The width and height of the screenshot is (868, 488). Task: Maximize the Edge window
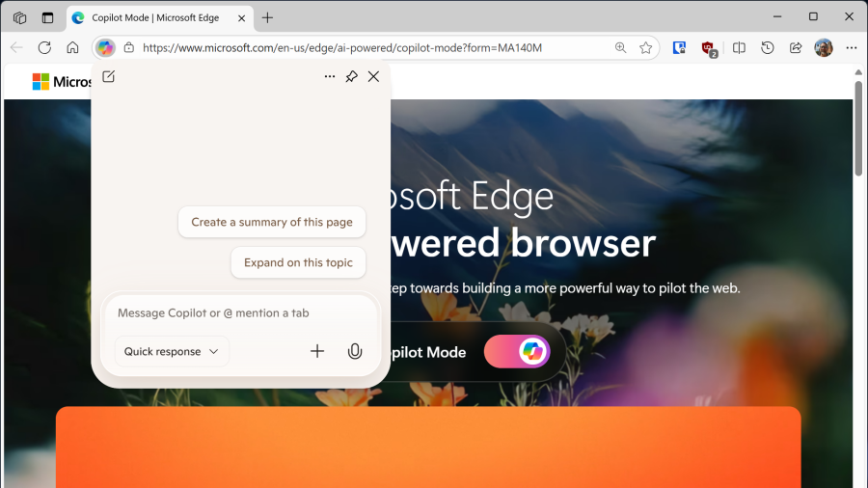click(x=813, y=16)
